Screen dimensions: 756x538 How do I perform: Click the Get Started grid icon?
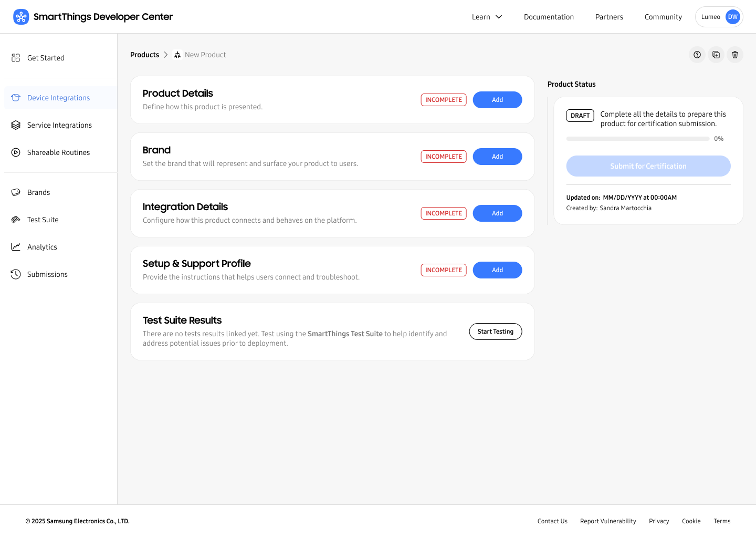click(x=16, y=58)
